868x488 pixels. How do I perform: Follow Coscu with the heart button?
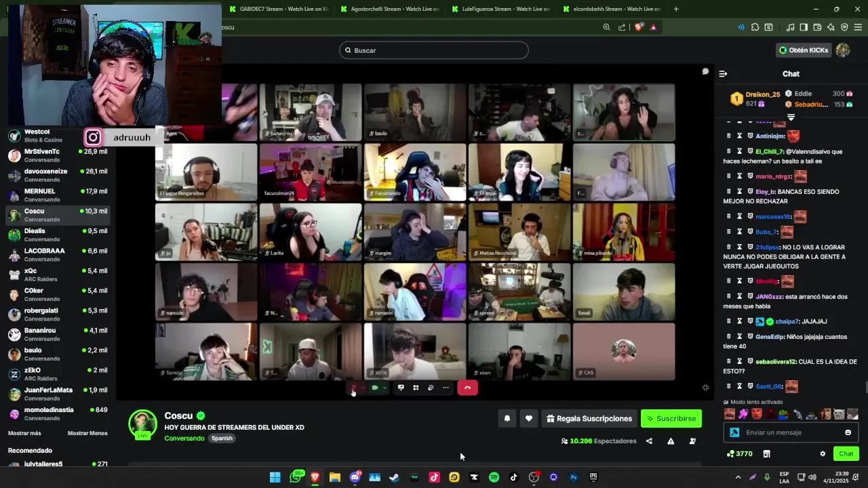click(529, 419)
